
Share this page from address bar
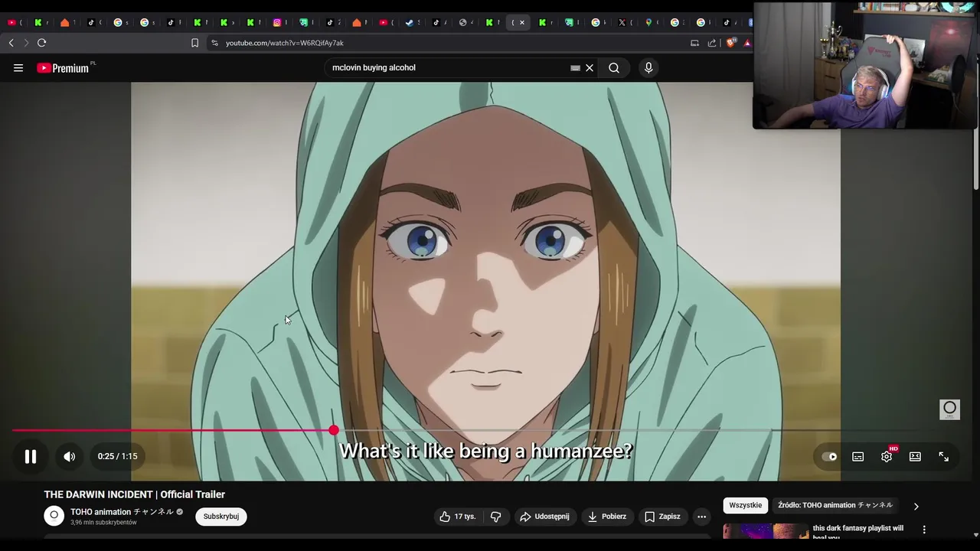point(712,43)
